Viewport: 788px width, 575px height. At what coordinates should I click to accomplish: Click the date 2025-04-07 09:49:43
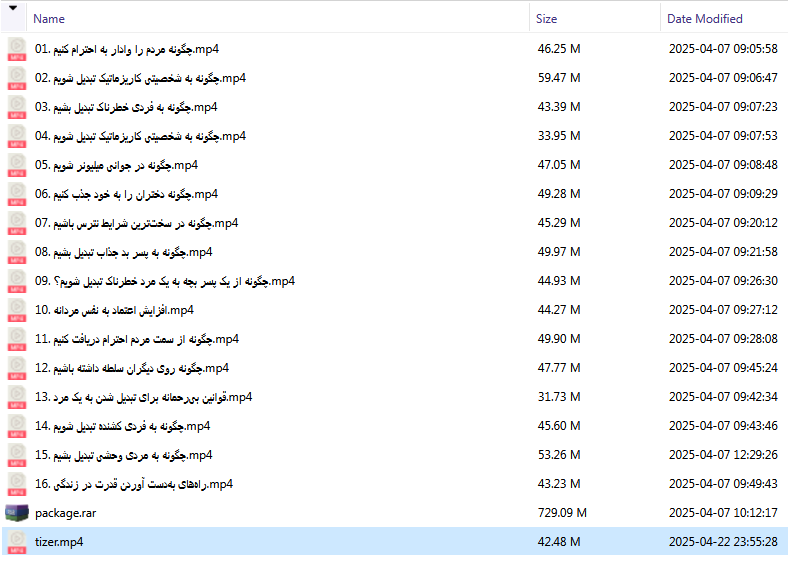pos(723,484)
